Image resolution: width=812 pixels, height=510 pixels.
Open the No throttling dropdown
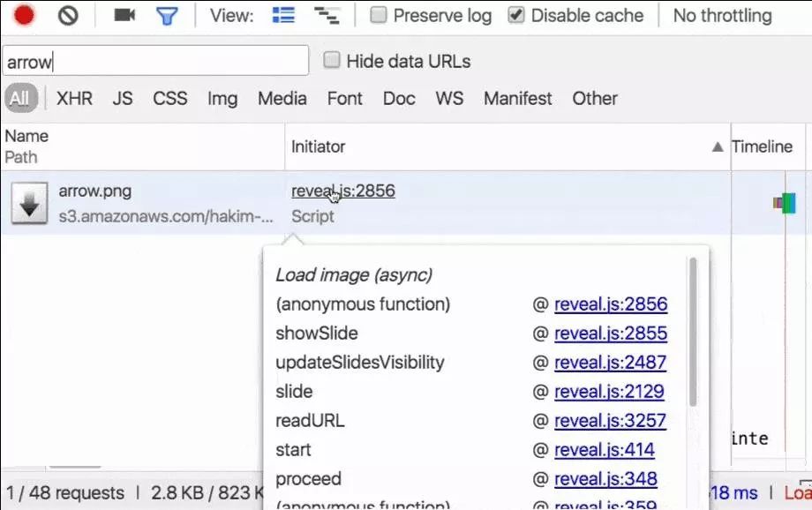722,16
